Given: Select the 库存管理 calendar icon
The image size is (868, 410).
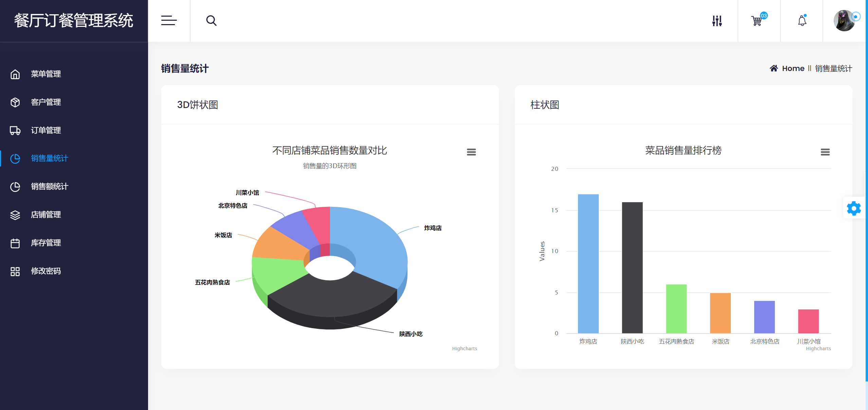Looking at the screenshot, I should [x=15, y=243].
